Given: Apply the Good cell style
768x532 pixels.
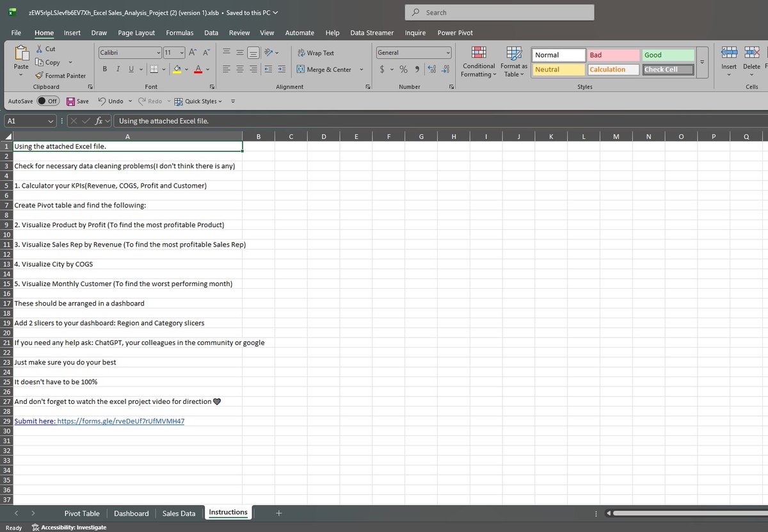Looking at the screenshot, I should [x=668, y=55].
